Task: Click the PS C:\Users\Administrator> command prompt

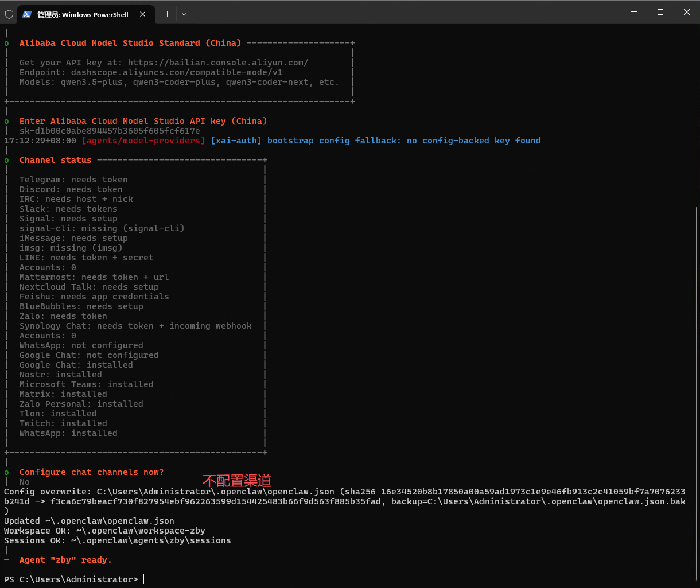Action: tap(71, 579)
